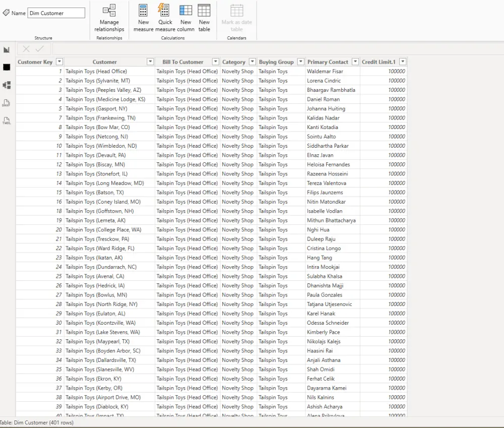The height and width of the screenshot is (428, 504).
Task: Create a New measure
Action: [143, 18]
